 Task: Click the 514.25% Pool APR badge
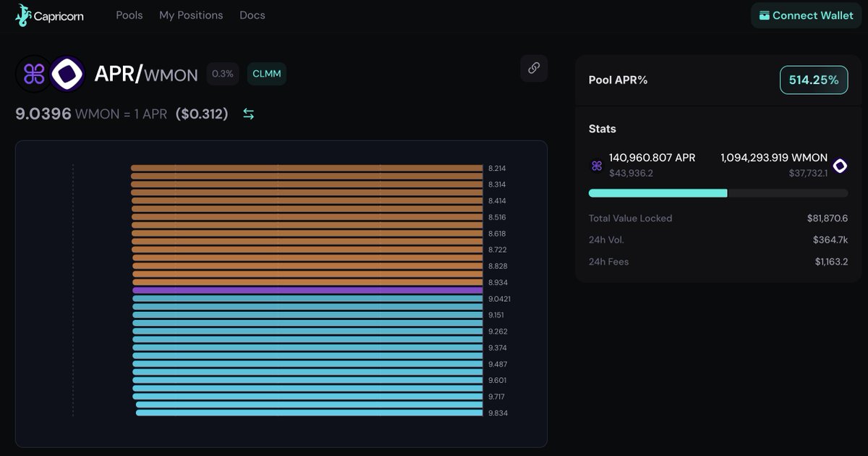[x=814, y=80]
